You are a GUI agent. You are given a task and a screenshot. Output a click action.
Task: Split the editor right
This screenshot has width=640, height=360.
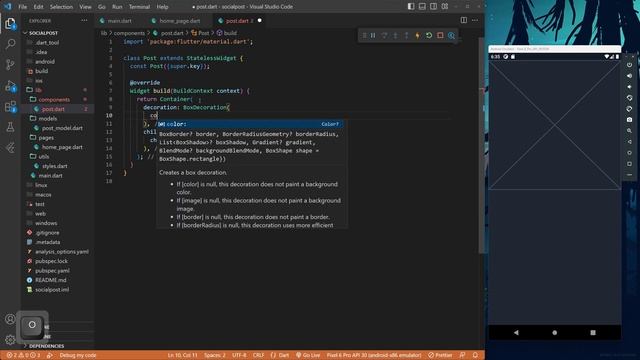(x=464, y=20)
